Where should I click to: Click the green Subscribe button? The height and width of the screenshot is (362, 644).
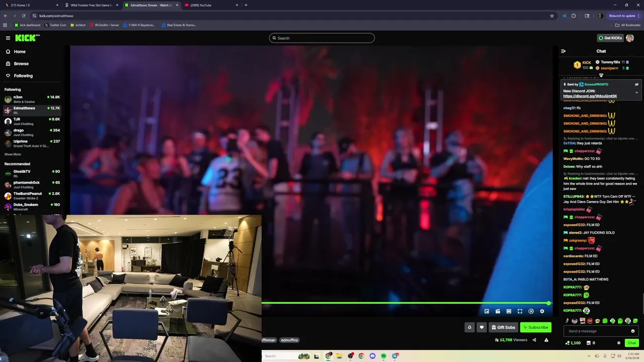point(536,327)
